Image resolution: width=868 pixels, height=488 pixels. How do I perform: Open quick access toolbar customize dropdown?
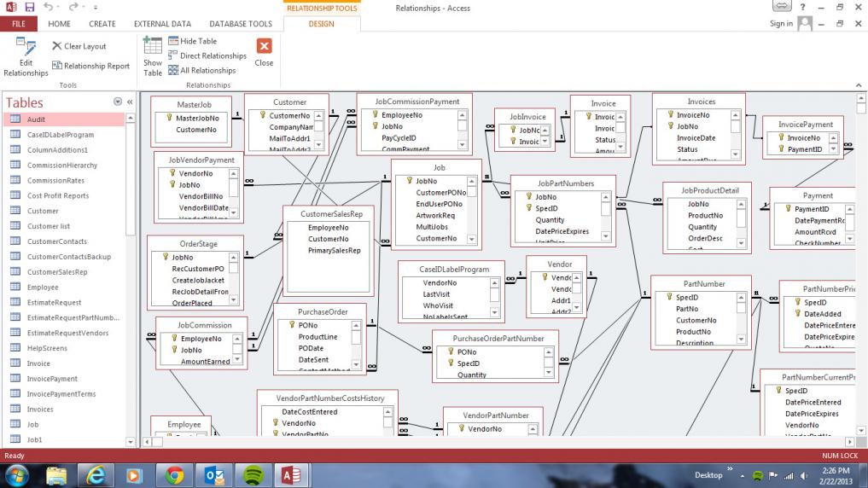(x=96, y=8)
